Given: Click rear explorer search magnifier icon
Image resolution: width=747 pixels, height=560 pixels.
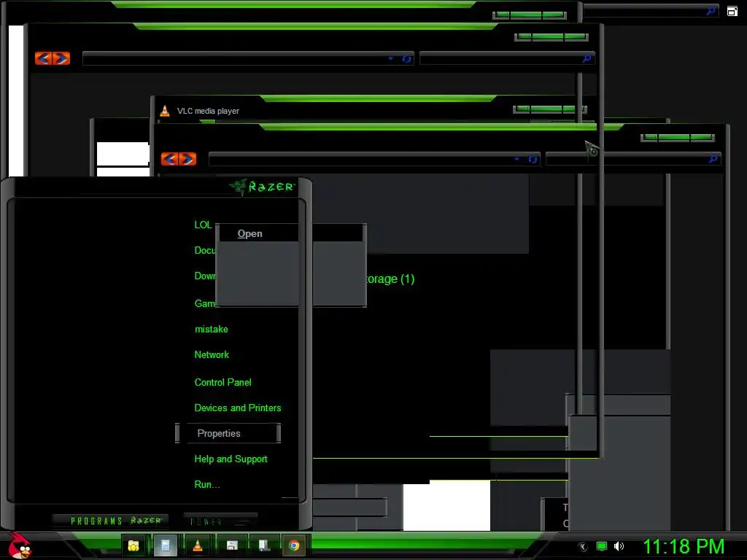Looking at the screenshot, I should [587, 58].
